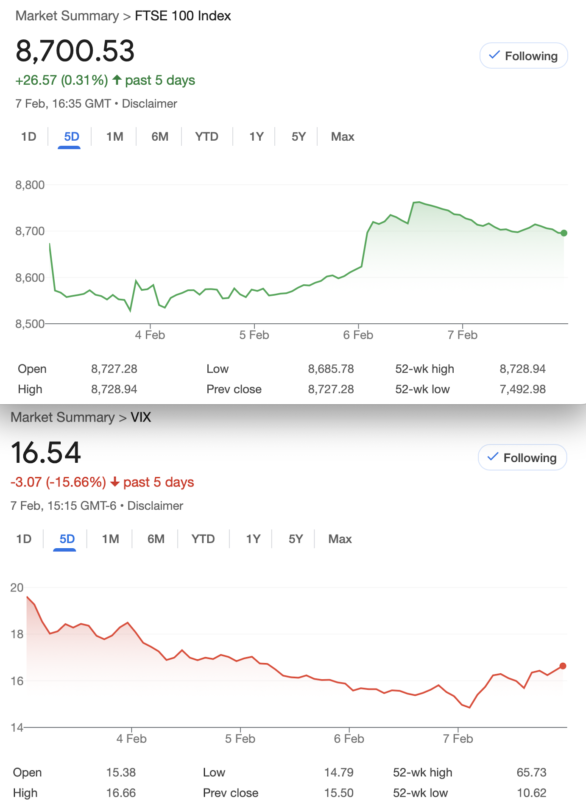586x800 pixels.
Task: Click the Following checkmark button for FTSE 100
Action: click(523, 56)
